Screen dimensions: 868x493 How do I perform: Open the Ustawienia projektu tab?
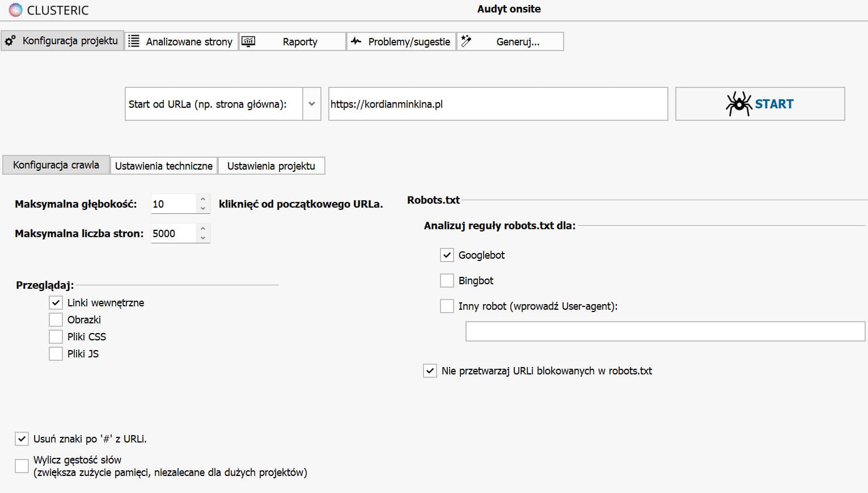coord(271,166)
